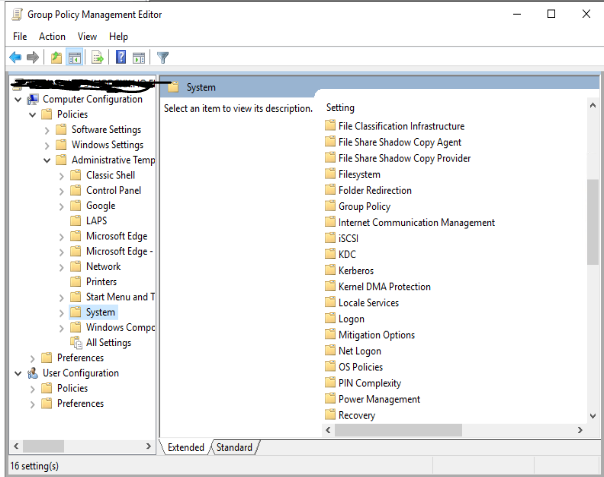Click the Computer Configuration node icon
Screen dimensions: 604x477
pyautogui.click(x=33, y=99)
